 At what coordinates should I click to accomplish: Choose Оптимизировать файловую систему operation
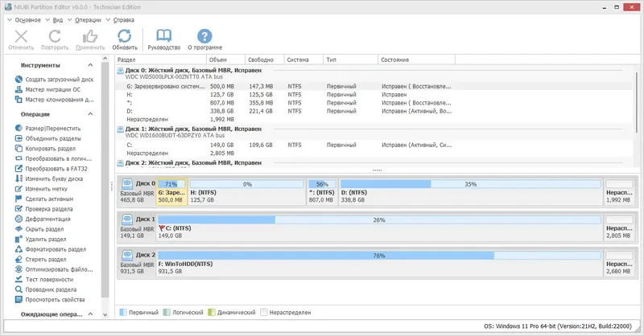coord(54,269)
